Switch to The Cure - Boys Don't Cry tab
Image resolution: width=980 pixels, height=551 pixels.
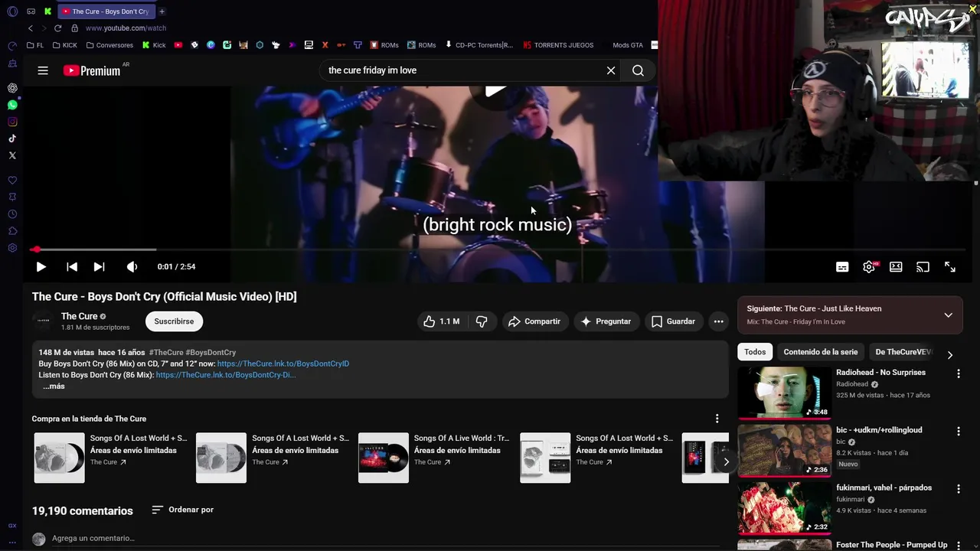(x=106, y=11)
